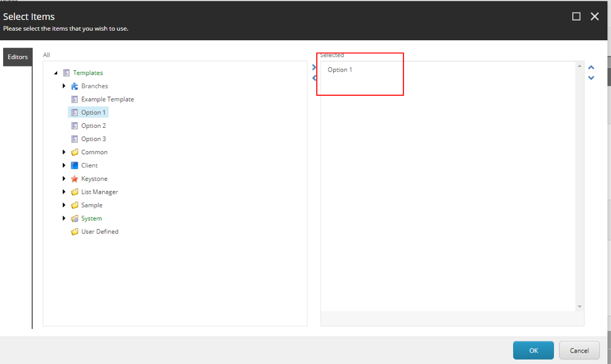Viewport: 611px width, 364px height.
Task: Click the List Manager folder icon
Action: 75,192
